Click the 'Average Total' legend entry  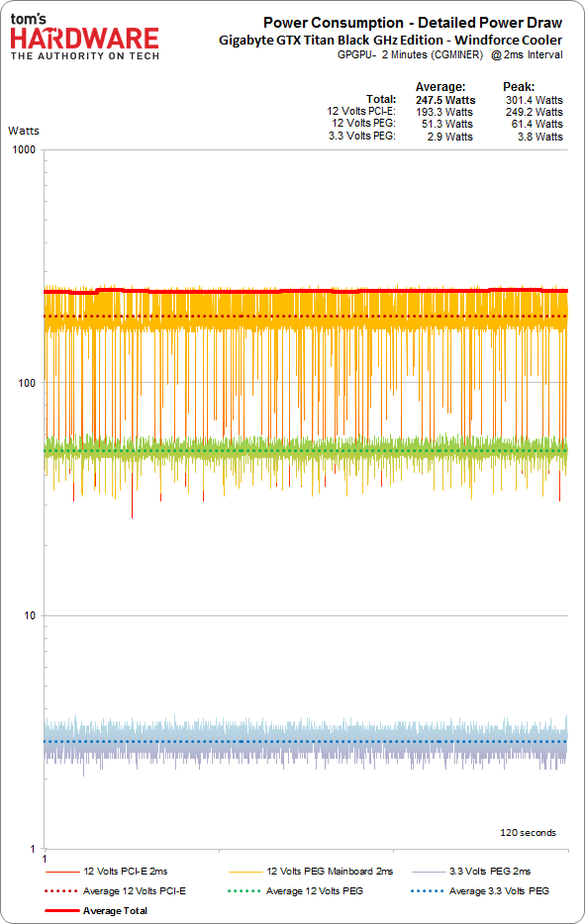[96, 910]
